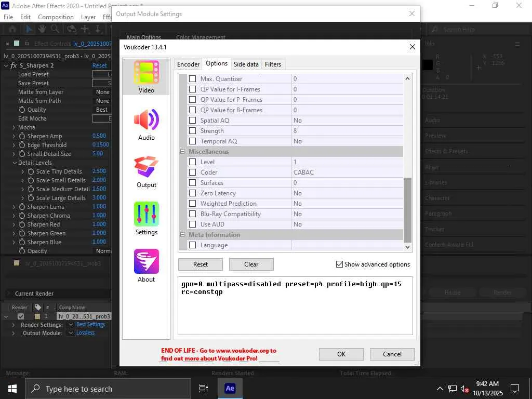Image resolution: width=532 pixels, height=399 pixels.
Task: Open Task View in the taskbar
Action: [204, 389]
